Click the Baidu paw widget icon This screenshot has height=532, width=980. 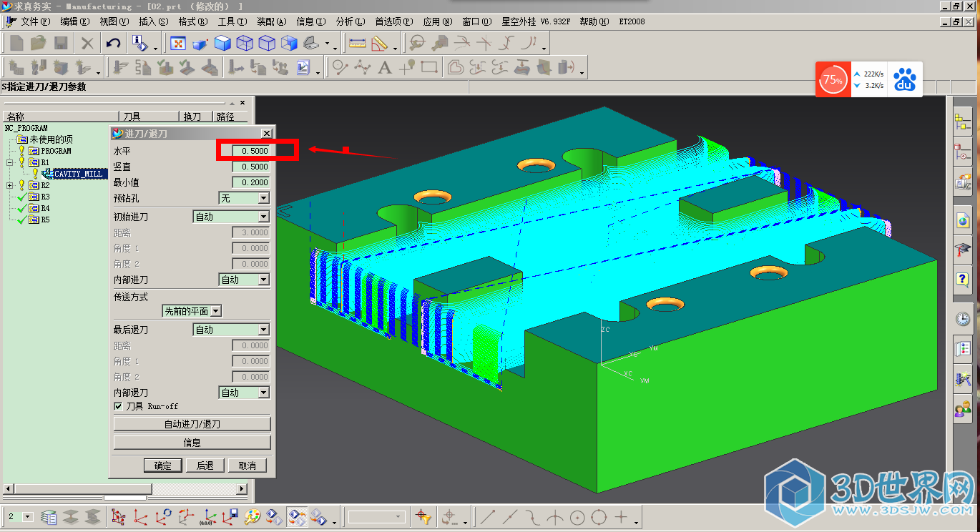(905, 79)
